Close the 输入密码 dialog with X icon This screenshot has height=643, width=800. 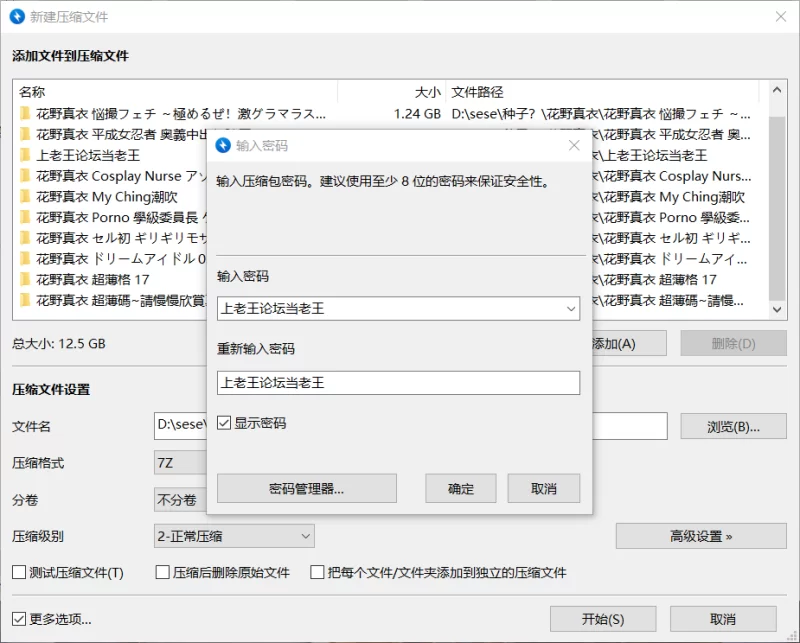coord(574,145)
